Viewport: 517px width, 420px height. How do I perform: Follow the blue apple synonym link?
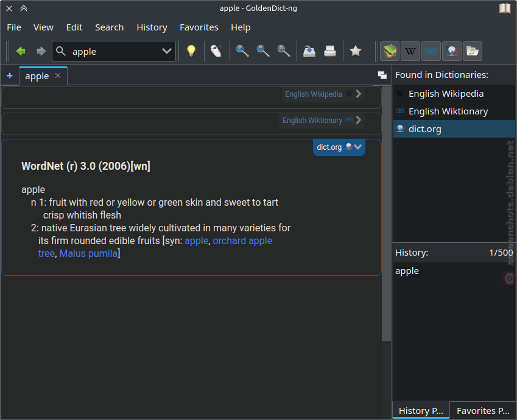tap(197, 240)
